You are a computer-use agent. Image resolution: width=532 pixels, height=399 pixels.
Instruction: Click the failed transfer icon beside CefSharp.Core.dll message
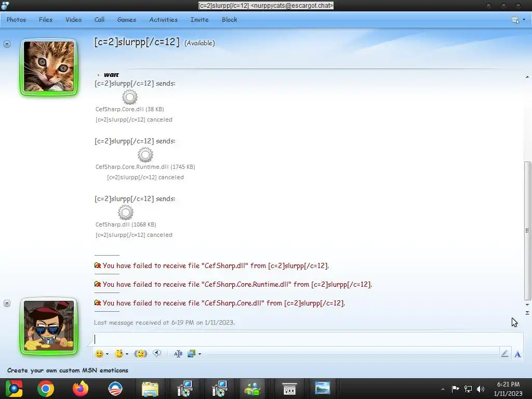pos(98,303)
